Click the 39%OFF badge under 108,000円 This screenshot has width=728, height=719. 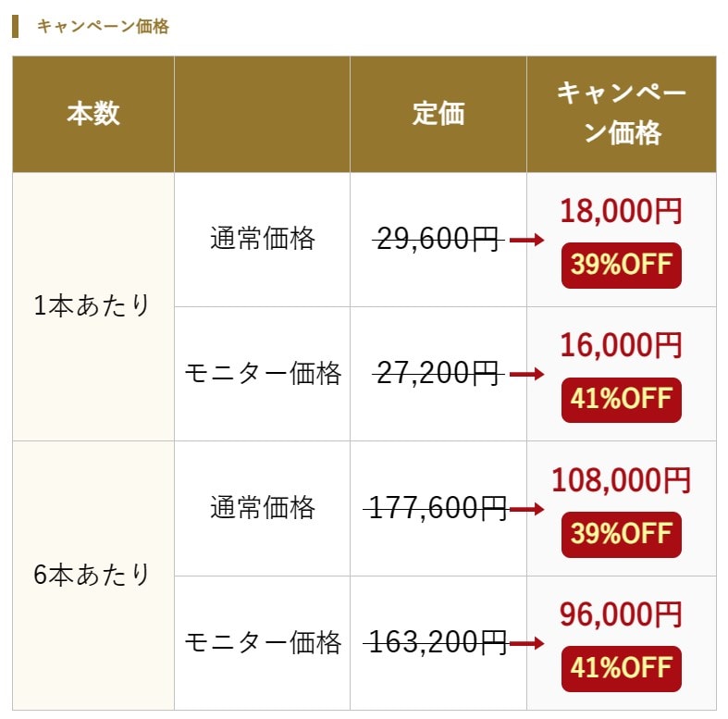(622, 535)
